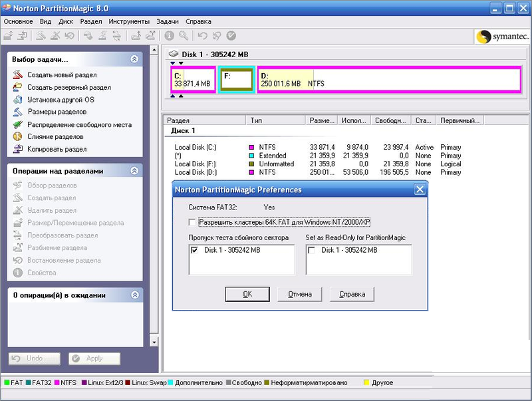Screen dimensions: 532x401
Task: Click the 'Копировать раздел' task icon
Action: coord(18,149)
